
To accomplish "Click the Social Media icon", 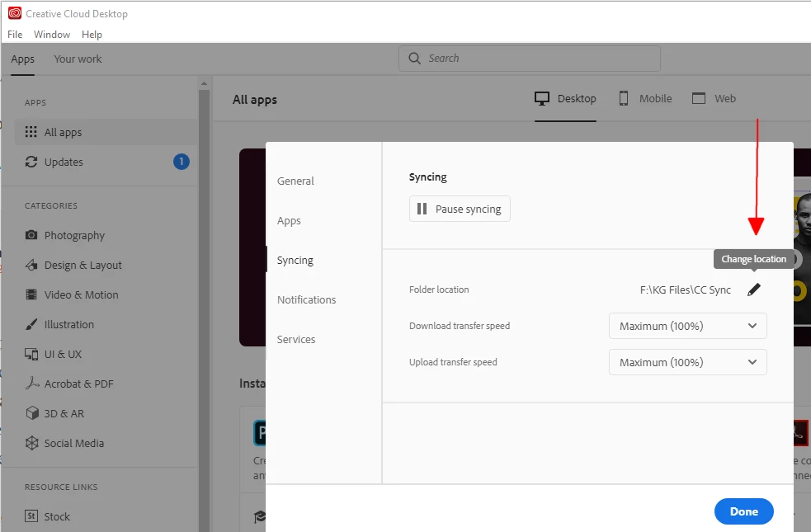I will pyautogui.click(x=32, y=443).
